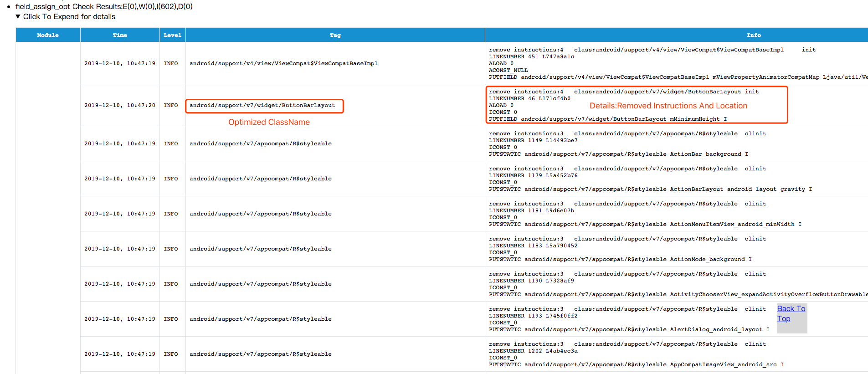Image resolution: width=868 pixels, height=374 pixels.
Task: Select the R$styleable tag in the LINENUMBER 1193 row
Action: point(261,319)
